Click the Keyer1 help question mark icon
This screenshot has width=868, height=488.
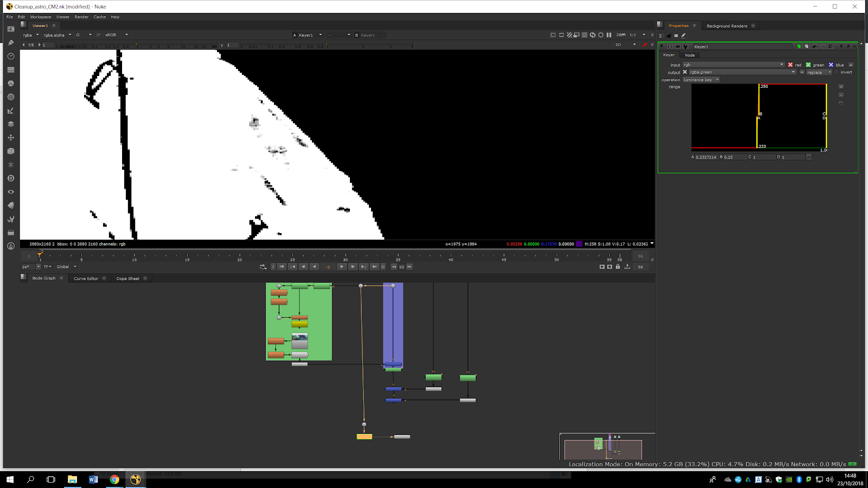click(x=841, y=47)
